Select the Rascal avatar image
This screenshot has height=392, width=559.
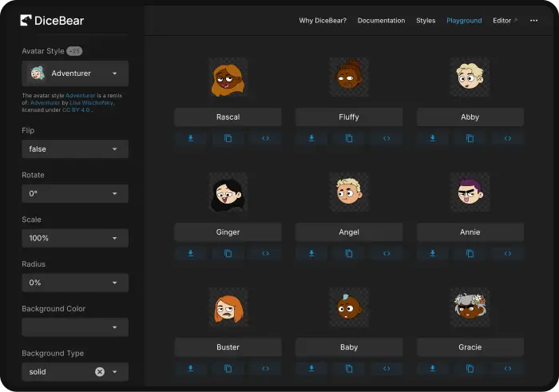(228, 77)
